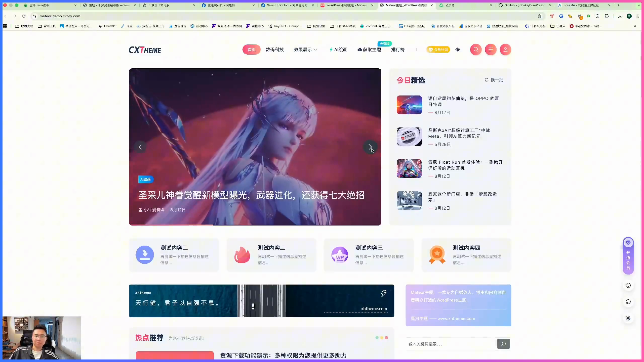The width and height of the screenshot is (644, 362).
Task: Click browser forward arrow
Action: click(15, 16)
